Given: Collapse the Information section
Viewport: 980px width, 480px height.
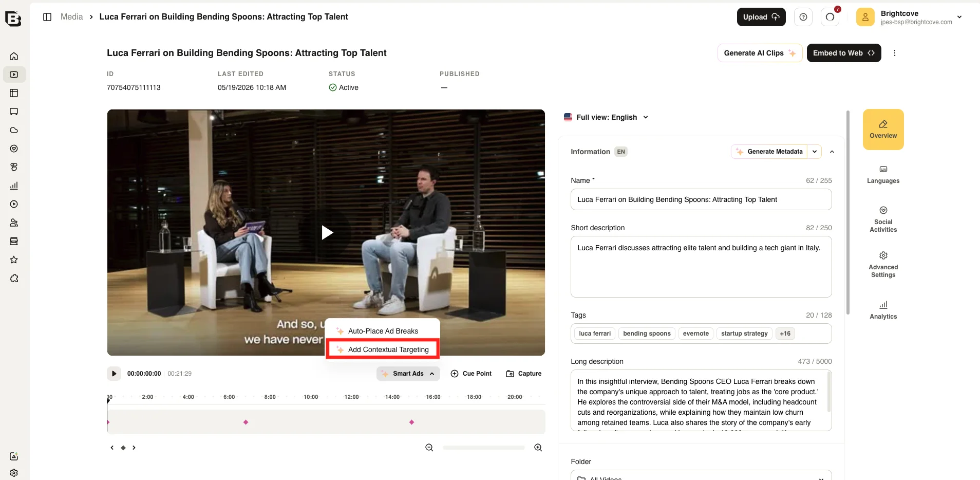Looking at the screenshot, I should click(x=832, y=152).
